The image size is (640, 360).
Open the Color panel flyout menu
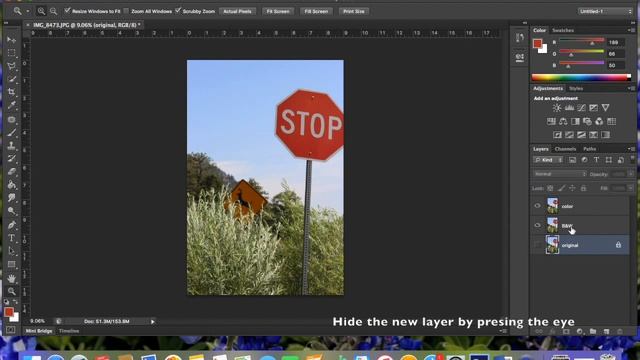coord(631,30)
